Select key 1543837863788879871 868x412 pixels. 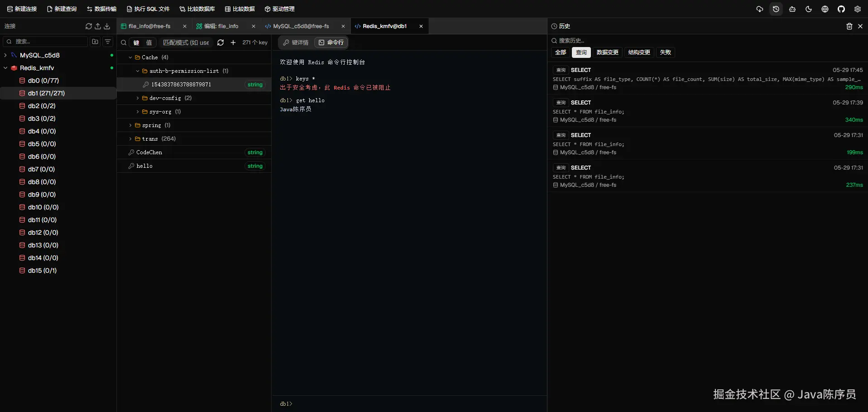pos(194,85)
